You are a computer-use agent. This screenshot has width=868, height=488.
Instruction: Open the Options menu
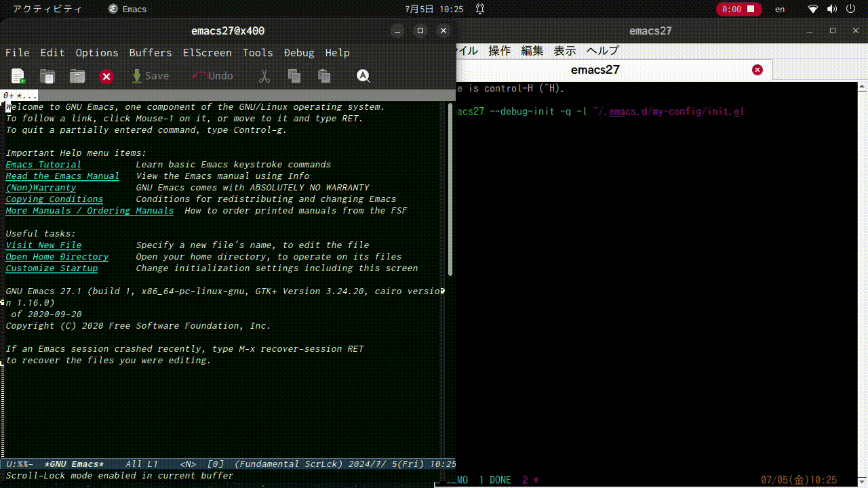point(97,53)
